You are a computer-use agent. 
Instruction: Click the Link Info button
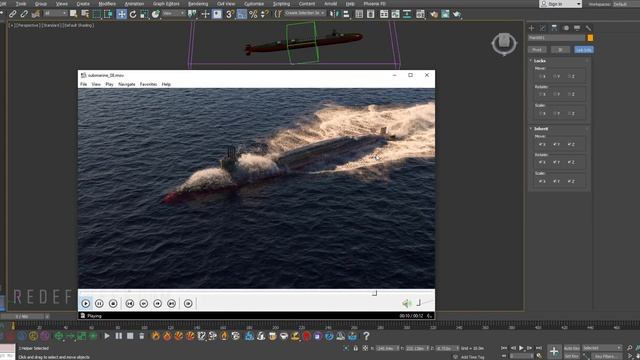584,50
